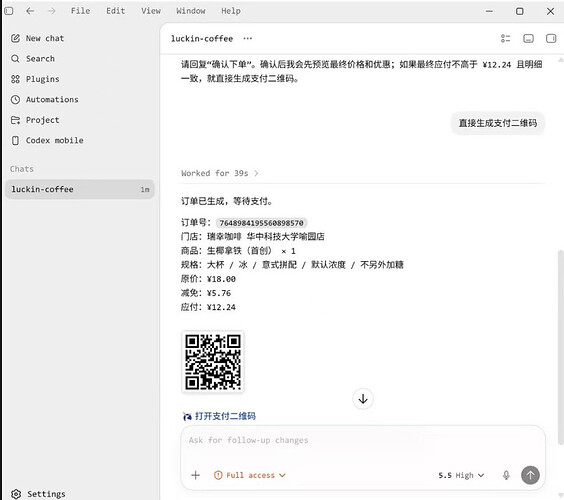Jump to latest with the down-arrow button
564x500 pixels.
[x=363, y=399]
